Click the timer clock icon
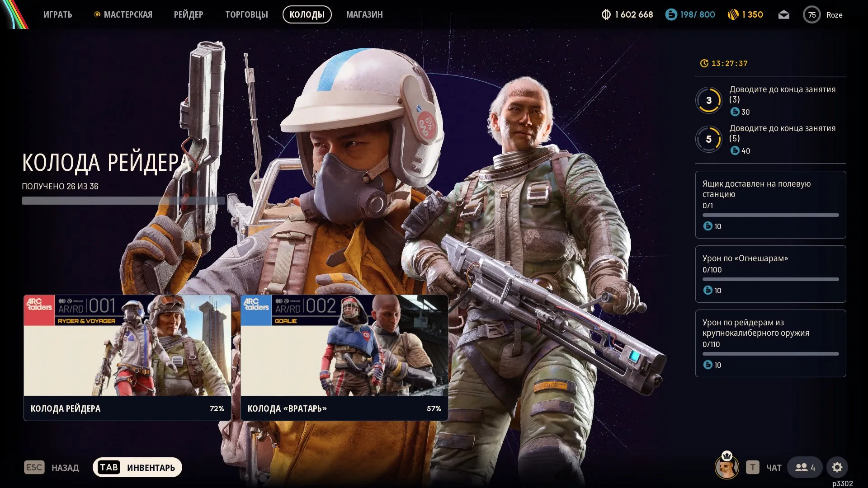The height and width of the screenshot is (488, 868). [x=704, y=63]
